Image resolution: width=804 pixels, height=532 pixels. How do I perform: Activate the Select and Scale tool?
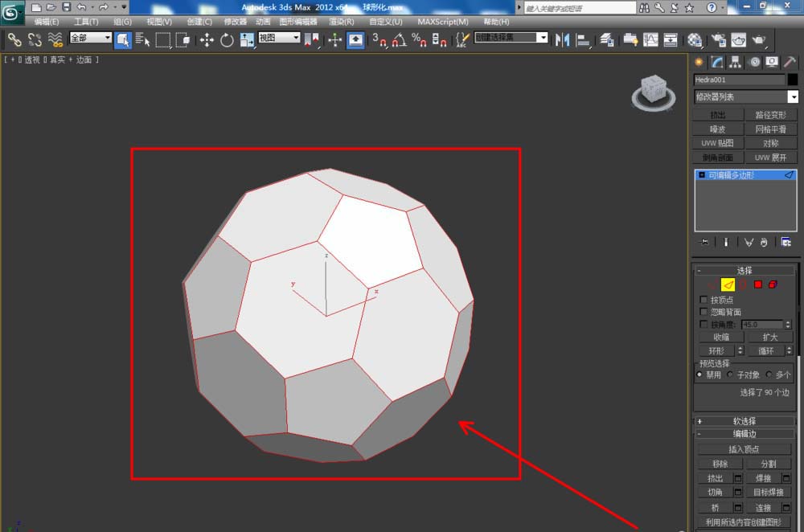tap(247, 39)
